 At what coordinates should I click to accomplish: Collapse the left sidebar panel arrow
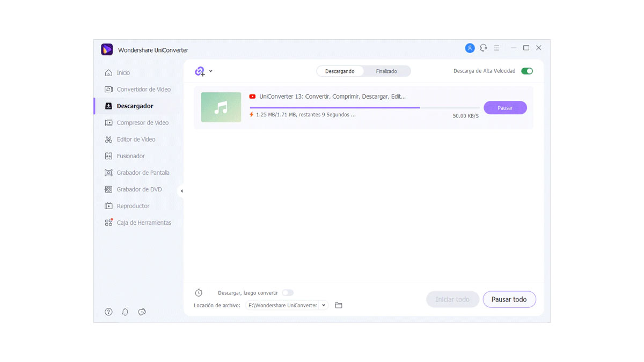[182, 191]
